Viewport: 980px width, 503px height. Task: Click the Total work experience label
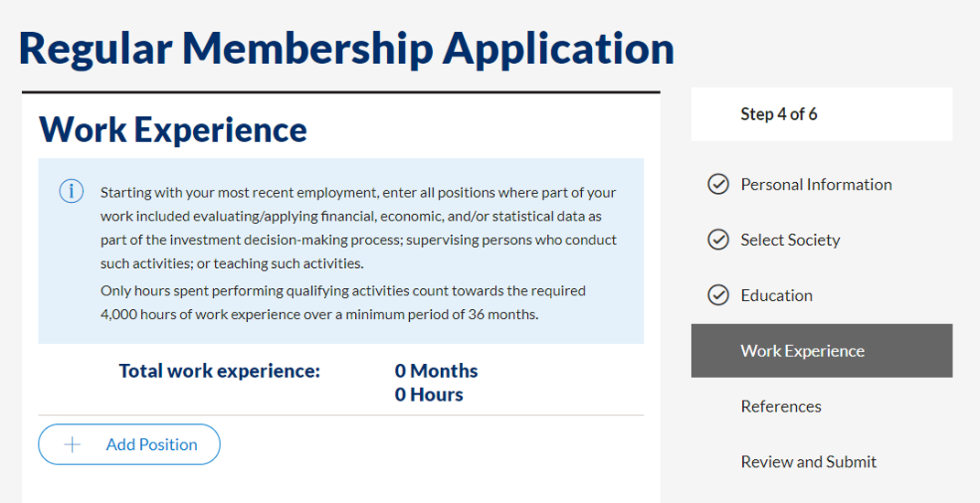point(220,370)
